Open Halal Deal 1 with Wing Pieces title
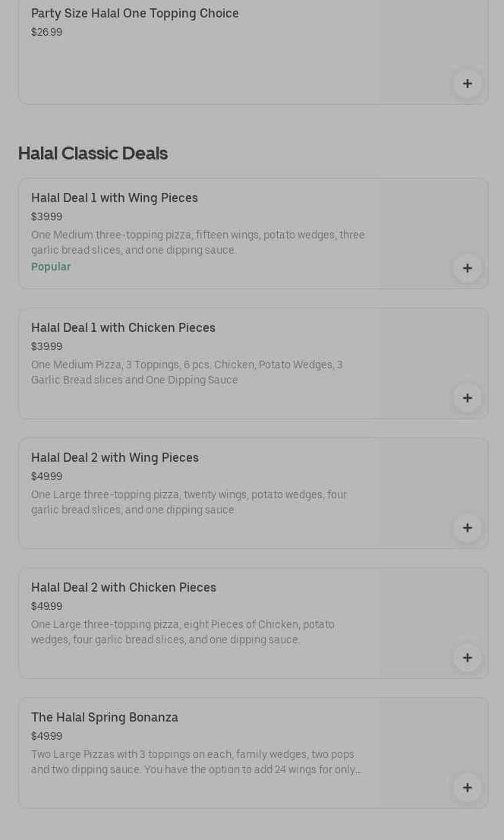The width and height of the screenshot is (504, 840). click(115, 197)
